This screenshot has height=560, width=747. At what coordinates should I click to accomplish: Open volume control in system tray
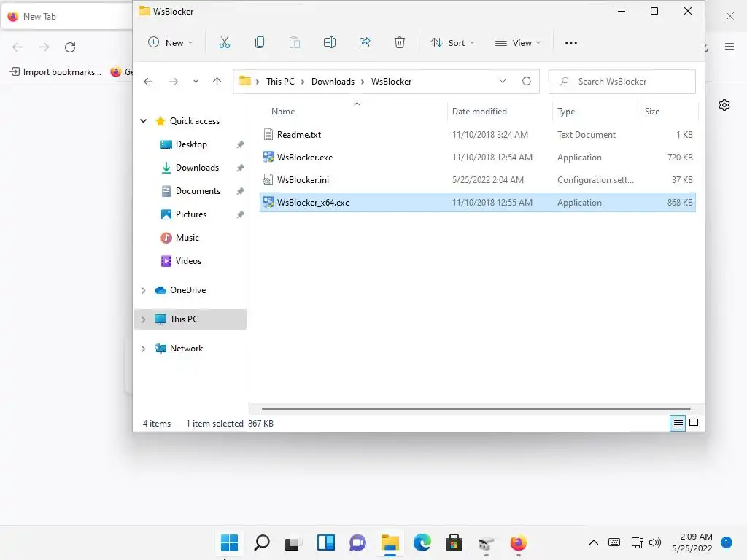pyautogui.click(x=655, y=542)
